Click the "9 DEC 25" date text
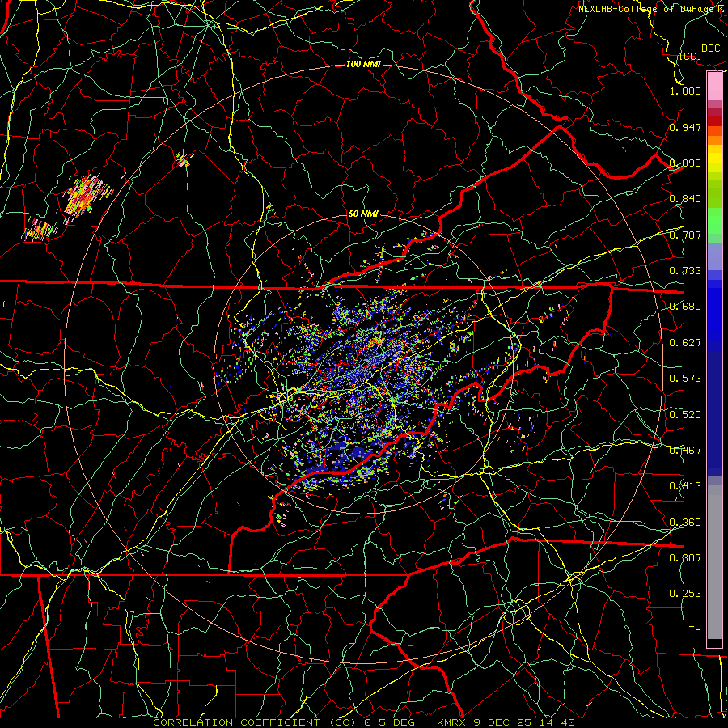 (503, 722)
